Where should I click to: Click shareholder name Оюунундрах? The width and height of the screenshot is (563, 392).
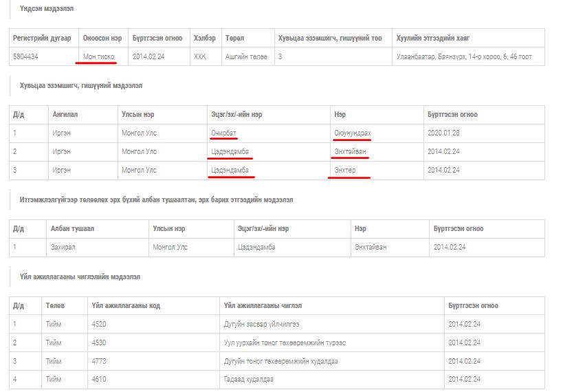coord(352,133)
